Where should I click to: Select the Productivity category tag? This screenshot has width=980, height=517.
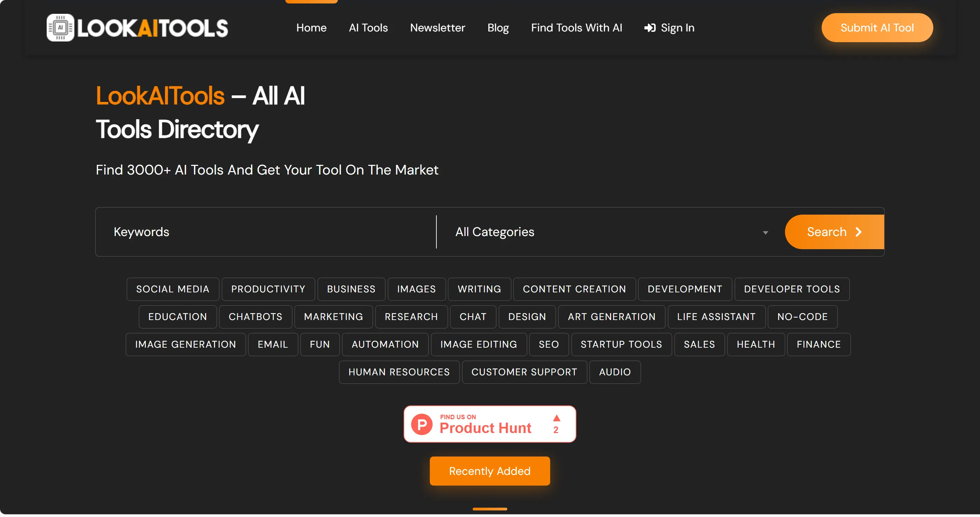pos(268,289)
